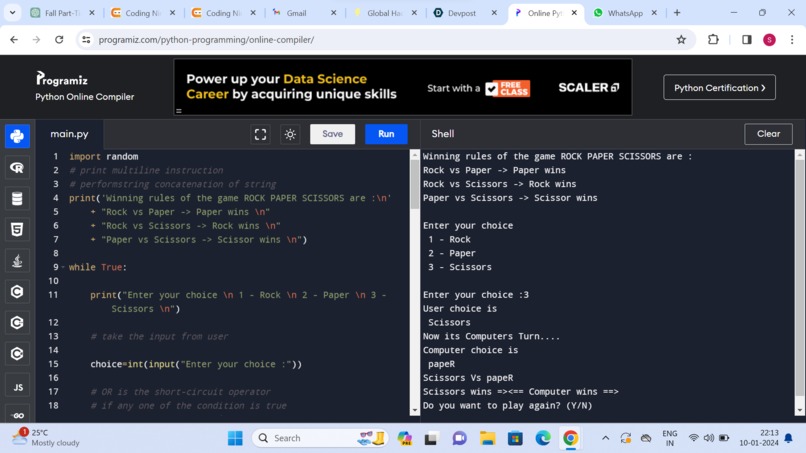Open Microsoft Edge from taskbar
806x453 pixels.
coord(543,438)
